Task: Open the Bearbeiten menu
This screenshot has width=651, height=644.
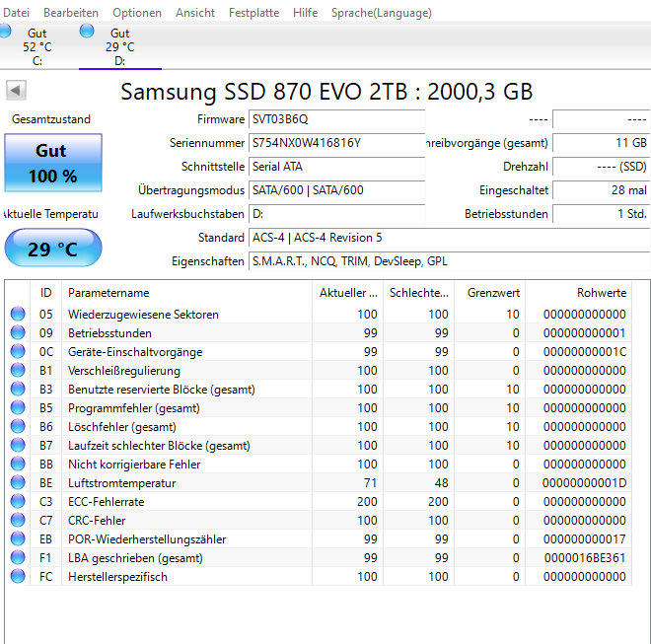Action: [71, 13]
